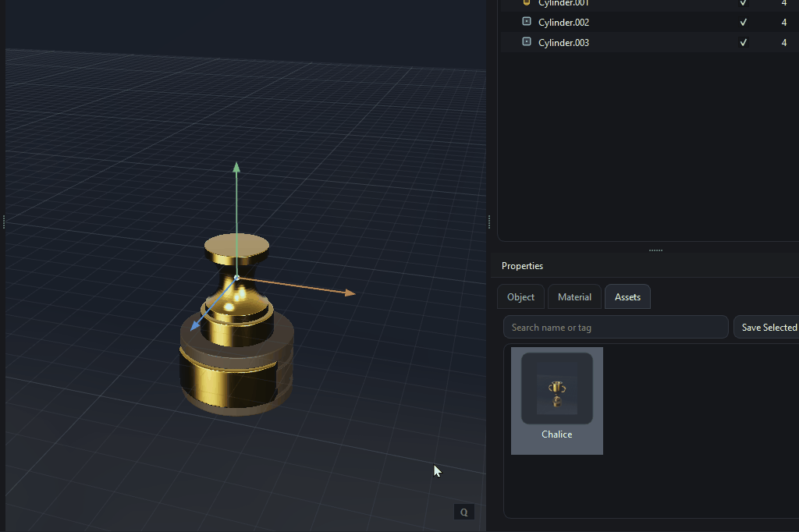This screenshot has width=799, height=532.
Task: Click the mesh icon beside Cylinder.003
Action: 527,42
